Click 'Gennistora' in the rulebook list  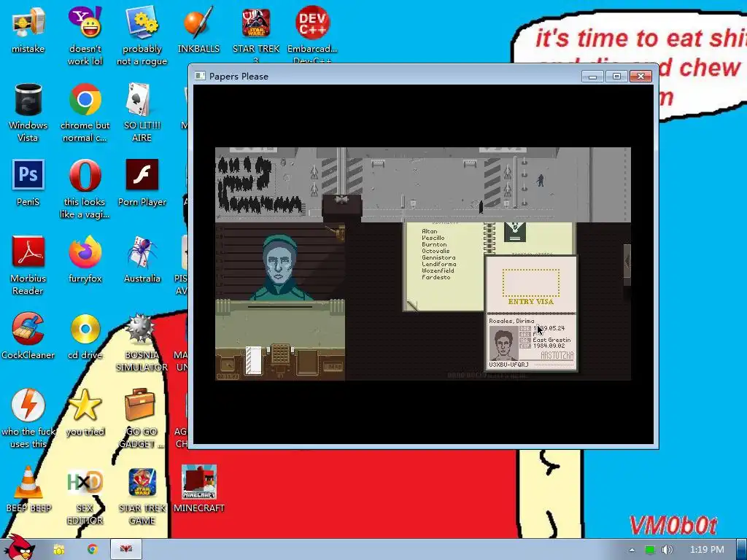tap(438, 257)
